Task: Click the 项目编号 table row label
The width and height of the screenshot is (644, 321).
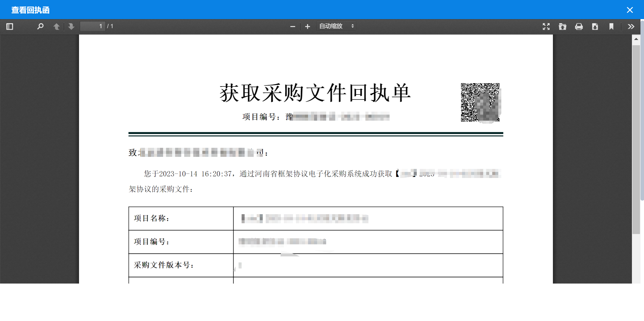Action: [x=152, y=242]
